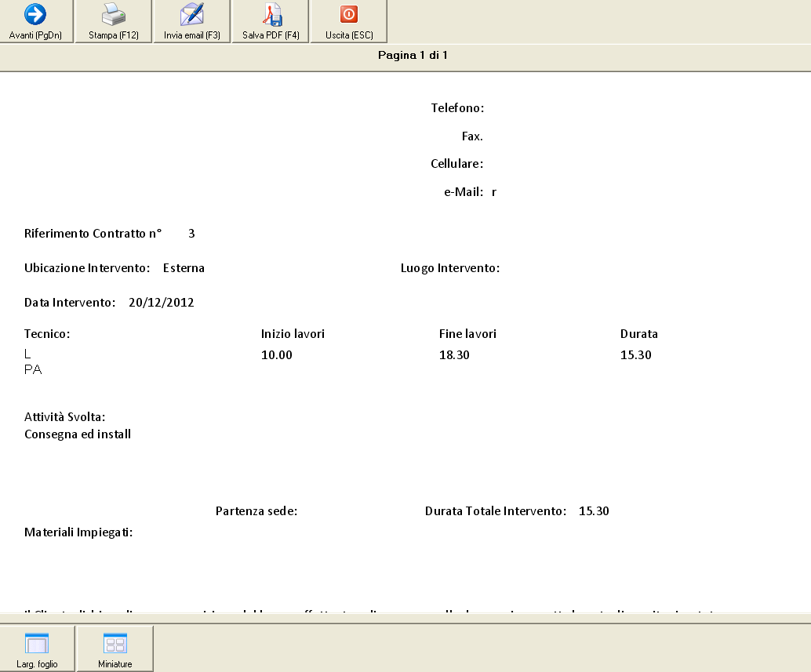Exit preview with Uscita (ESC)
Screen dimensions: 811x672
[348, 21]
